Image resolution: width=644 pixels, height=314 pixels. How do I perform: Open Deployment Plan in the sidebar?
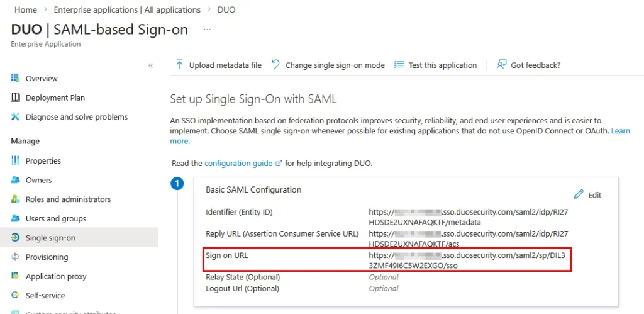click(x=55, y=98)
